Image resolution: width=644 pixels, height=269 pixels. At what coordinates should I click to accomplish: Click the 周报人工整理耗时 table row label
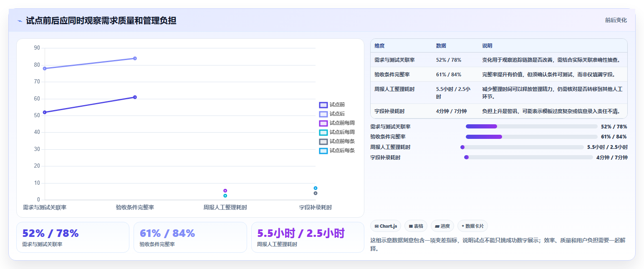[394, 89]
